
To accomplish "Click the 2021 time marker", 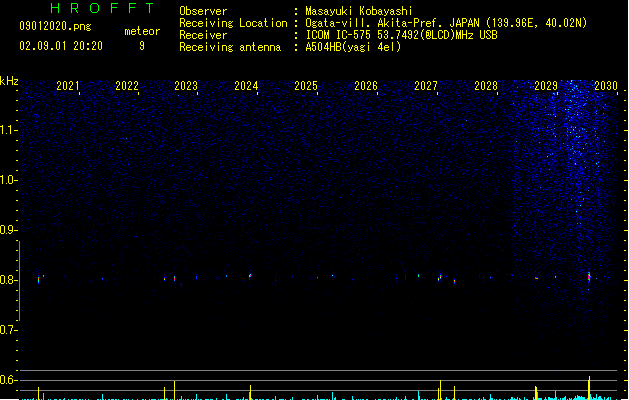I will pyautogui.click(x=67, y=86).
